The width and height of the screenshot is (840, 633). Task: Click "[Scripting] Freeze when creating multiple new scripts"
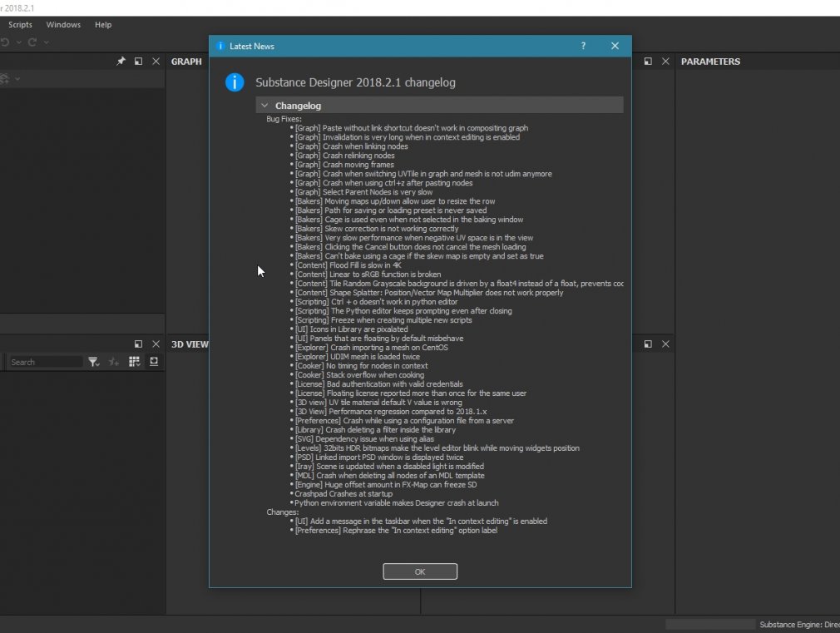click(x=383, y=320)
